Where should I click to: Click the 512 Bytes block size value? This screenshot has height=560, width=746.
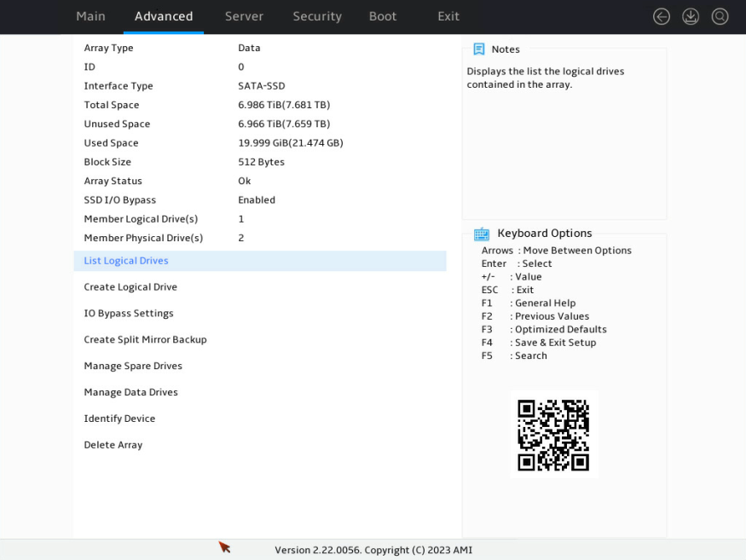[x=261, y=162]
